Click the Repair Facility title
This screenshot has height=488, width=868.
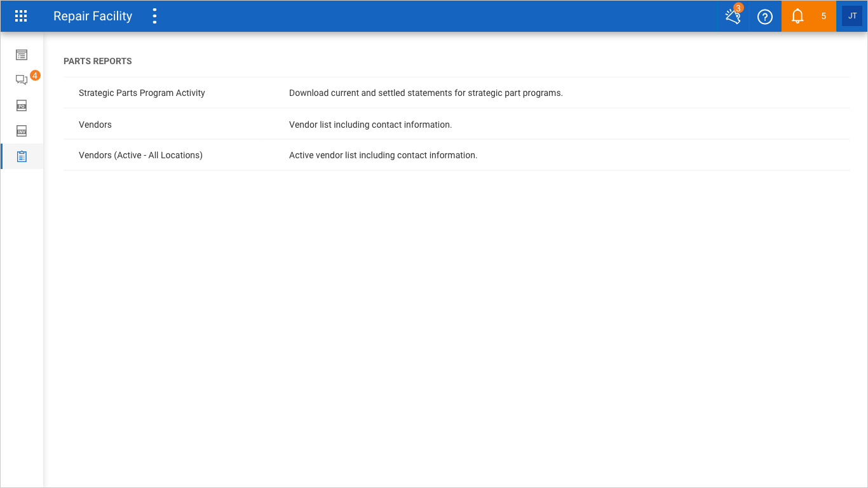pyautogui.click(x=93, y=17)
